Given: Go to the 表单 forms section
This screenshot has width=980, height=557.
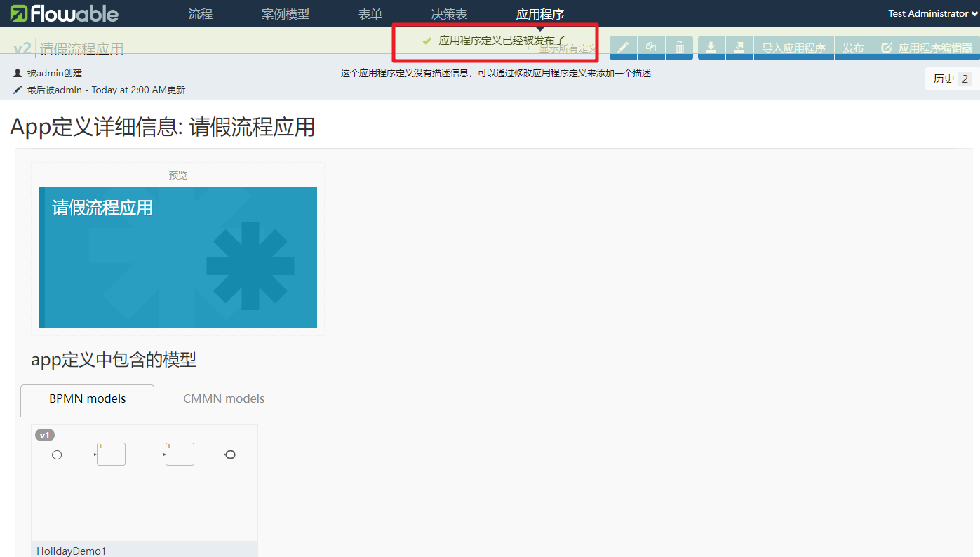Looking at the screenshot, I should tap(370, 14).
